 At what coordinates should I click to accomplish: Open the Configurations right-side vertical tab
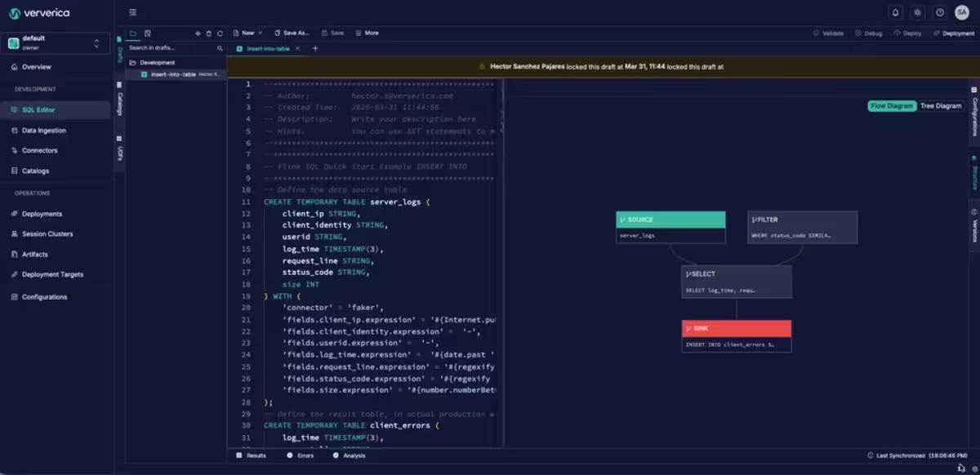[x=974, y=112]
